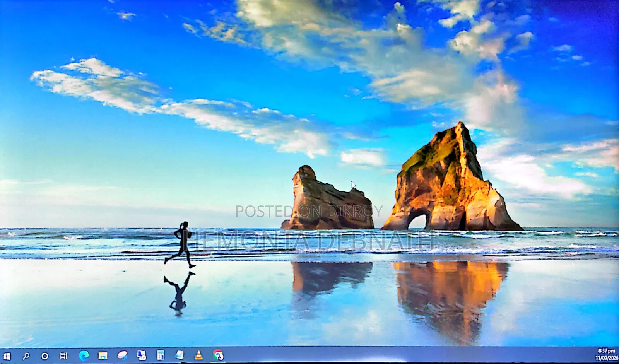619x364 pixels.
Task: Open the pink palette-shaped taskbar app
Action: coord(122,355)
